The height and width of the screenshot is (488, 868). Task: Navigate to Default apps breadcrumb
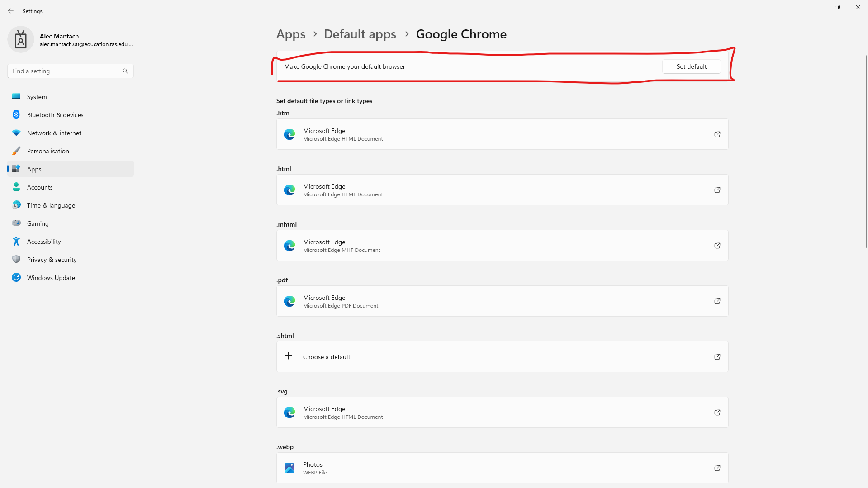click(360, 34)
